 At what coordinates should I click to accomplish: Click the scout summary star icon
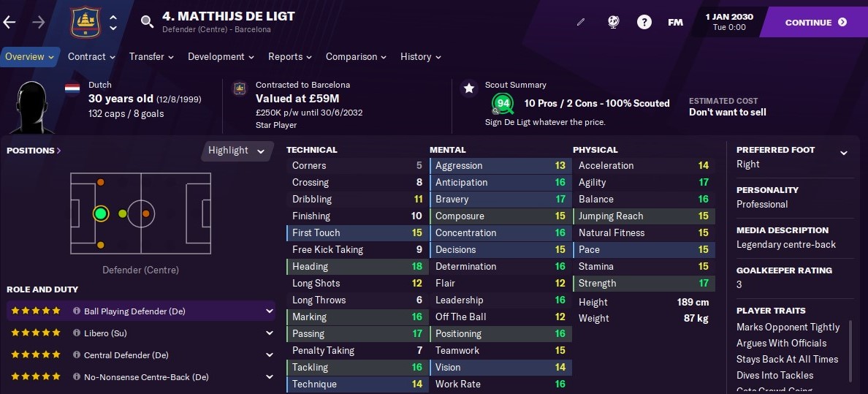tap(469, 88)
